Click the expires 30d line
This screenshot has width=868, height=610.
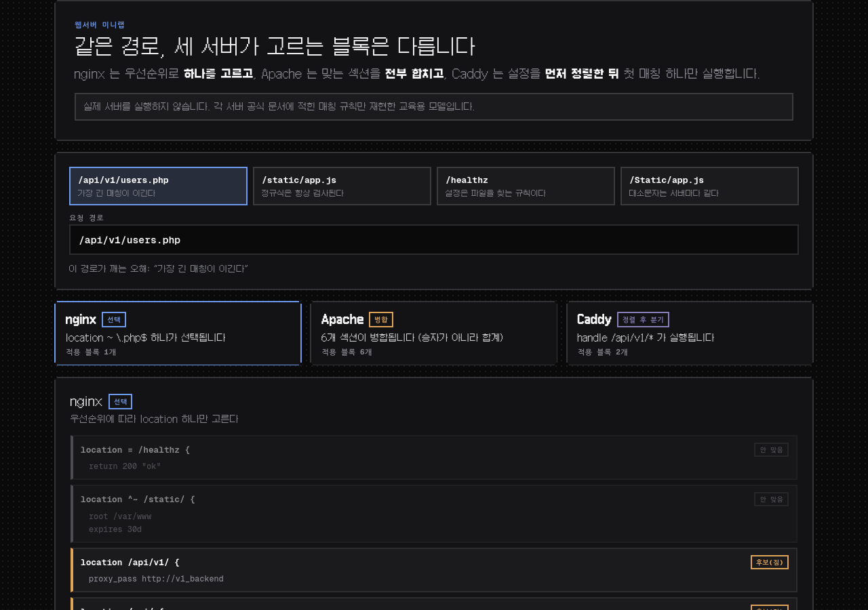click(115, 529)
